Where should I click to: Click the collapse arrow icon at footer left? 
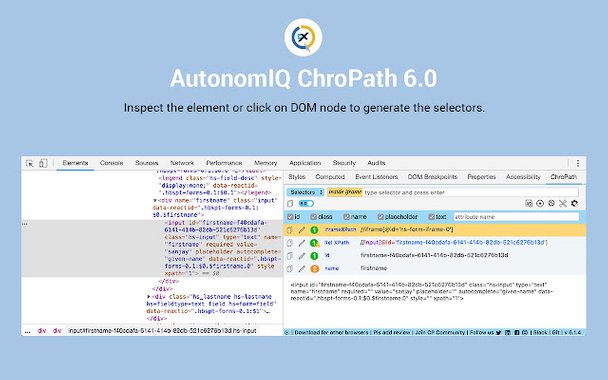[x=287, y=333]
